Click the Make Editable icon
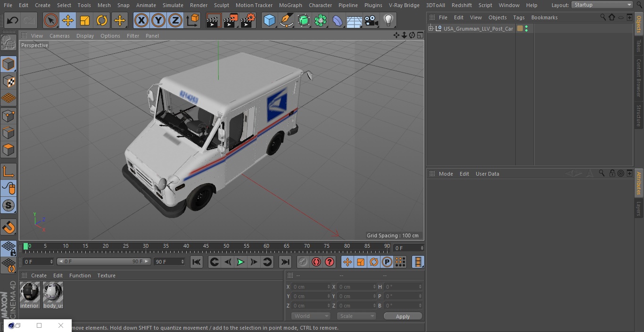Screen dimensions: 644x332 tap(8, 43)
